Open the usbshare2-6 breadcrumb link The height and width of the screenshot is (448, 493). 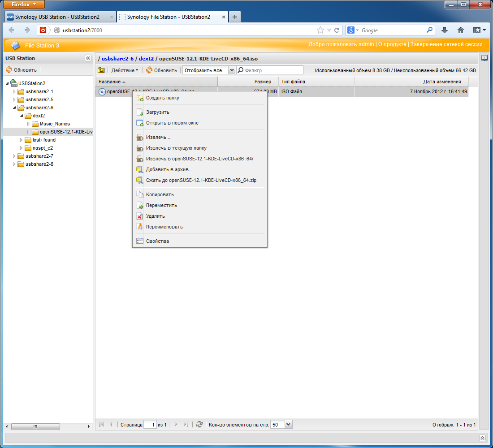tap(117, 59)
